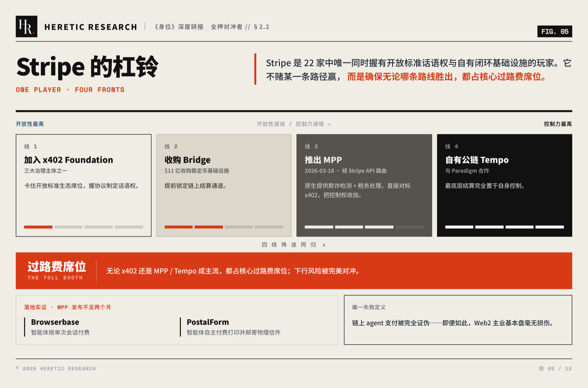
Task: Click the '《身位》深度研报' header text
Action: tap(178, 27)
